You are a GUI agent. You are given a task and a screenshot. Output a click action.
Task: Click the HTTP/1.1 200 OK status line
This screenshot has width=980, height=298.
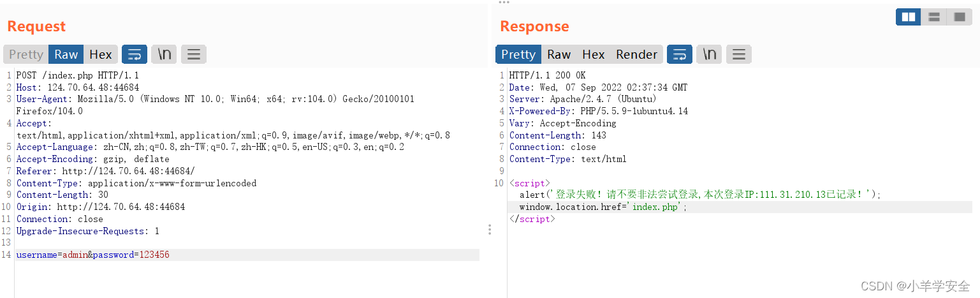(548, 75)
